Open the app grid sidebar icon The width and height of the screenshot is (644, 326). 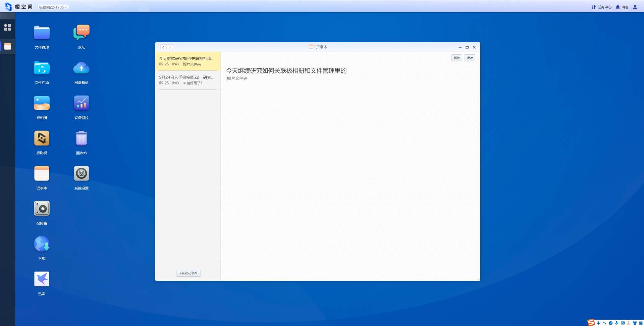pos(7,27)
